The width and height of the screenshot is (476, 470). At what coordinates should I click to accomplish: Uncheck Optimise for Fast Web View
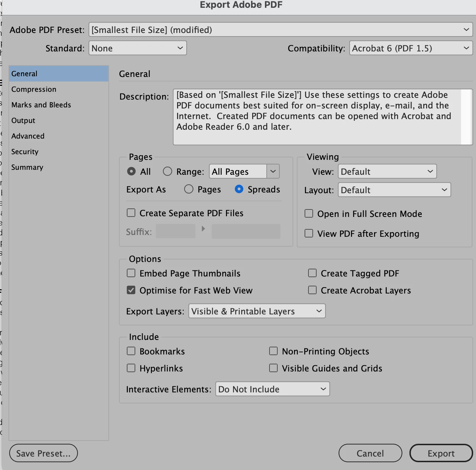tap(131, 290)
